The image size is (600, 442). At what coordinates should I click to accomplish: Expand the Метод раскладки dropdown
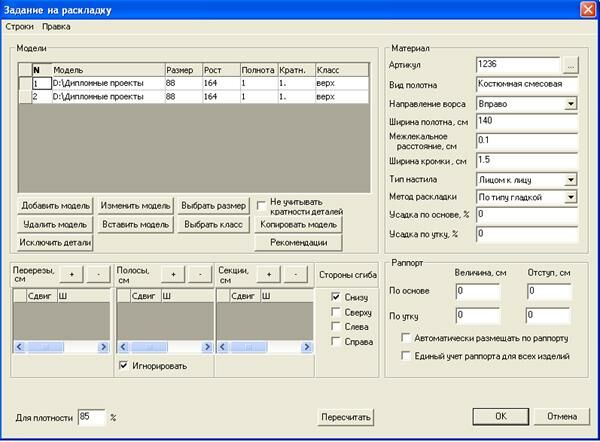tap(570, 198)
